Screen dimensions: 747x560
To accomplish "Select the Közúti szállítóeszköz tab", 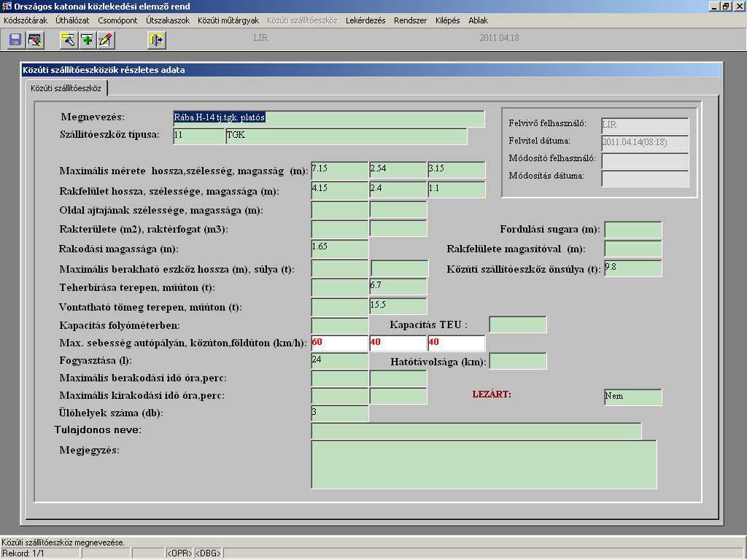I will tap(66, 88).
